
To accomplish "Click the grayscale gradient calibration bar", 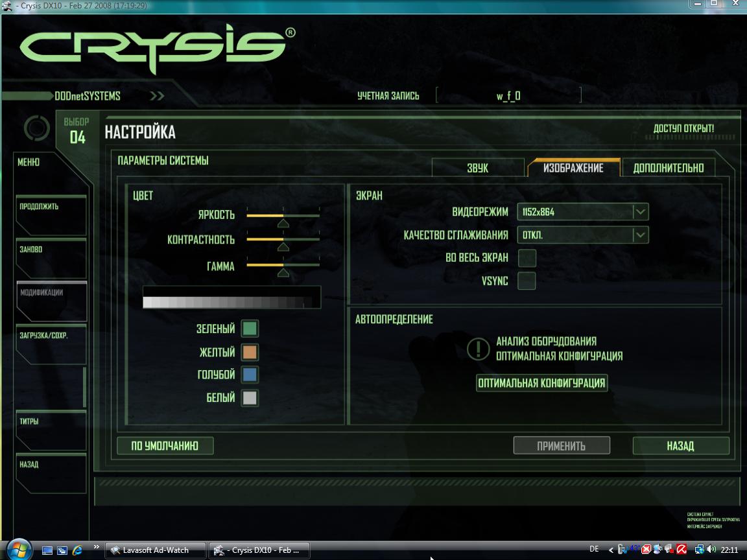I will tap(231, 297).
